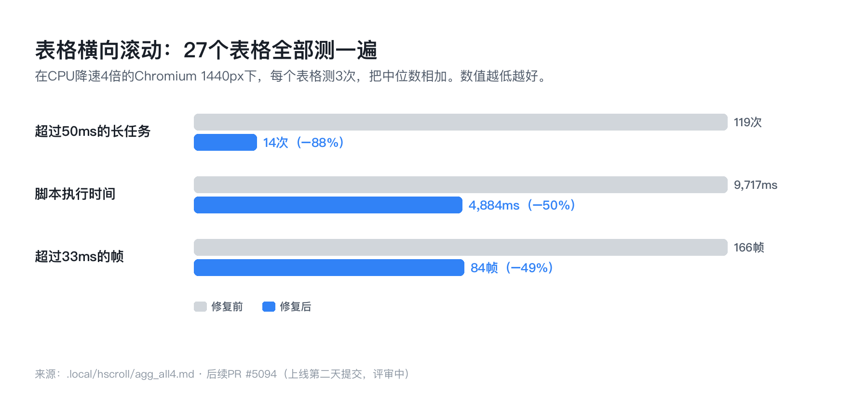Image resolution: width=868 pixels, height=395 pixels.
Task: Click the gray 119次 long-task bar
Action: coord(461,122)
